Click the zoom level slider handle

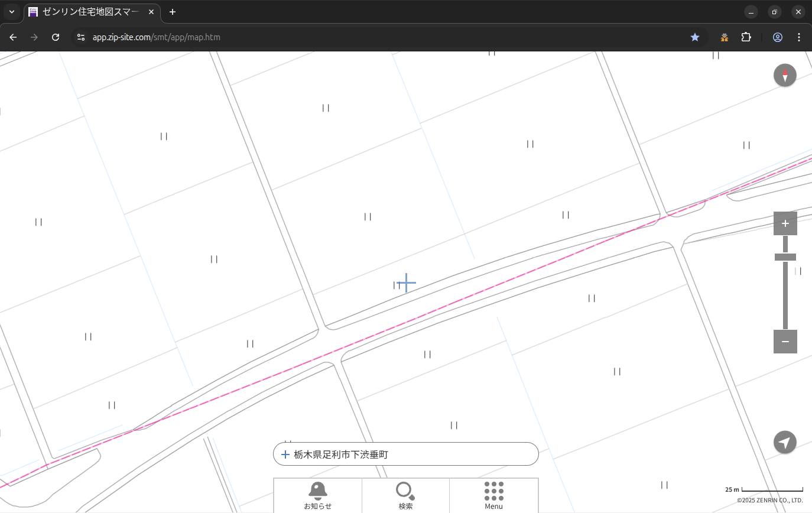785,257
